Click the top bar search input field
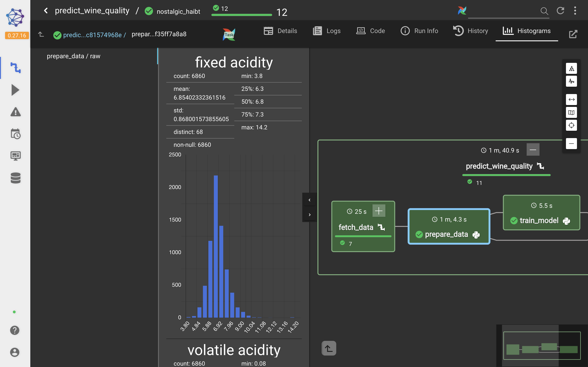588x367 pixels. coord(503,11)
